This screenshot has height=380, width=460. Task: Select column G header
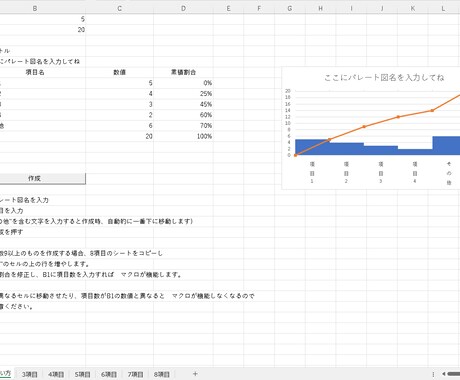click(x=290, y=9)
